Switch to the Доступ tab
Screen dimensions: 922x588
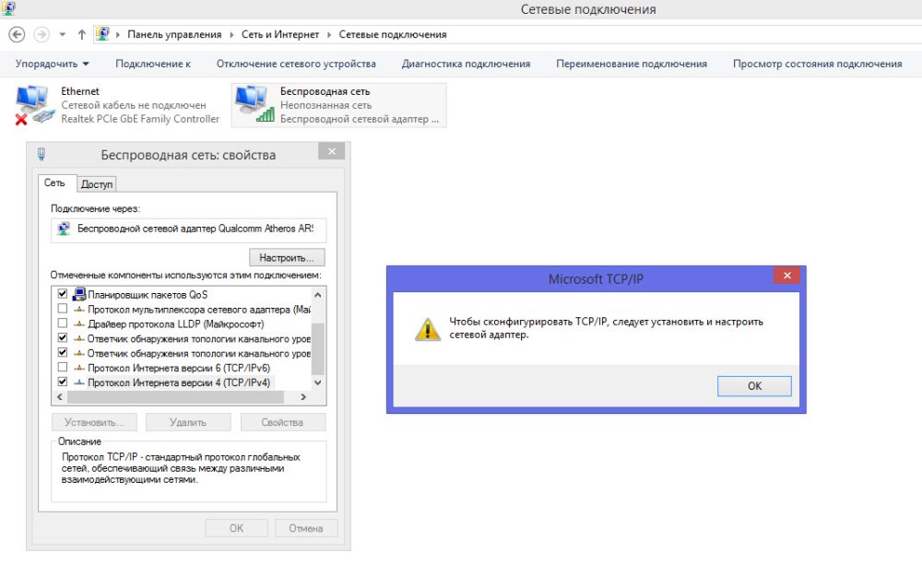[97, 184]
